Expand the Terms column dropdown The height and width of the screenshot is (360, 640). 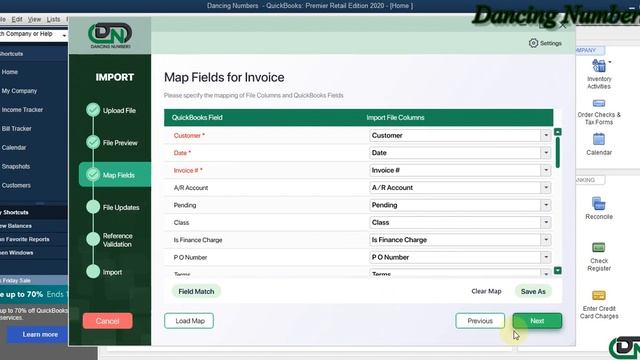546,273
